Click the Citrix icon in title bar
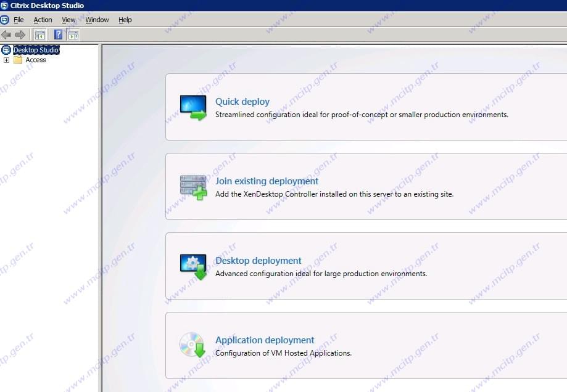Screen dimensions: 567x392 [4, 6]
